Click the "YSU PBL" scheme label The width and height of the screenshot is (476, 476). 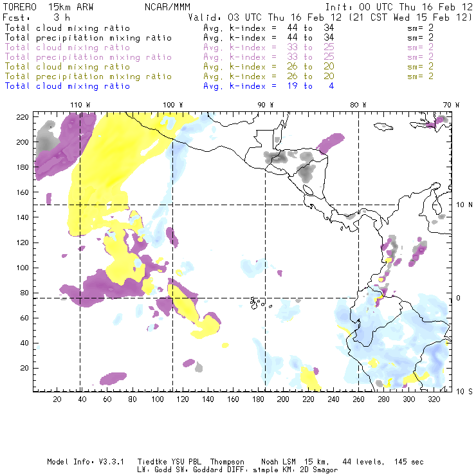187,462
